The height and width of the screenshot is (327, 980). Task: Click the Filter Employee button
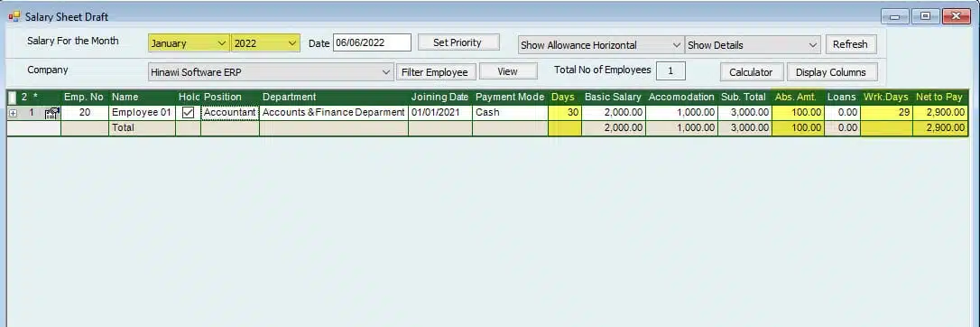click(436, 72)
